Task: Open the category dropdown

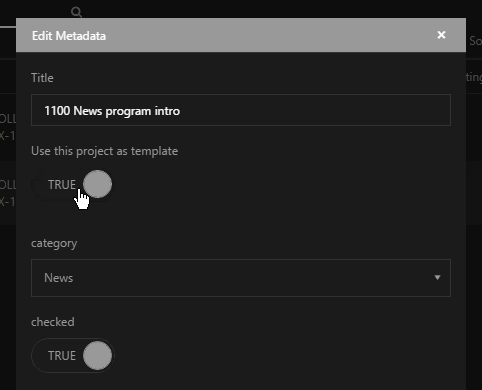Action: click(241, 278)
